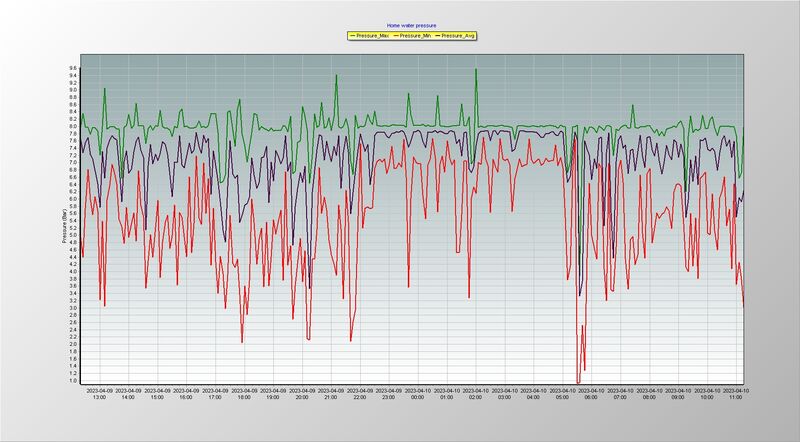Select the 2023-04-10 06:00 time label
Viewport: 800px width, 442px height.
[x=591, y=394]
